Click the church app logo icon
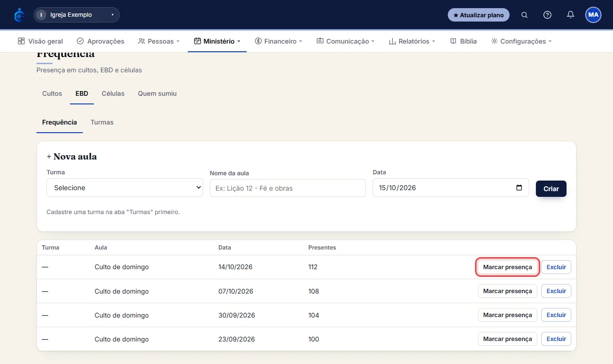The width and height of the screenshot is (613, 364). tap(19, 15)
